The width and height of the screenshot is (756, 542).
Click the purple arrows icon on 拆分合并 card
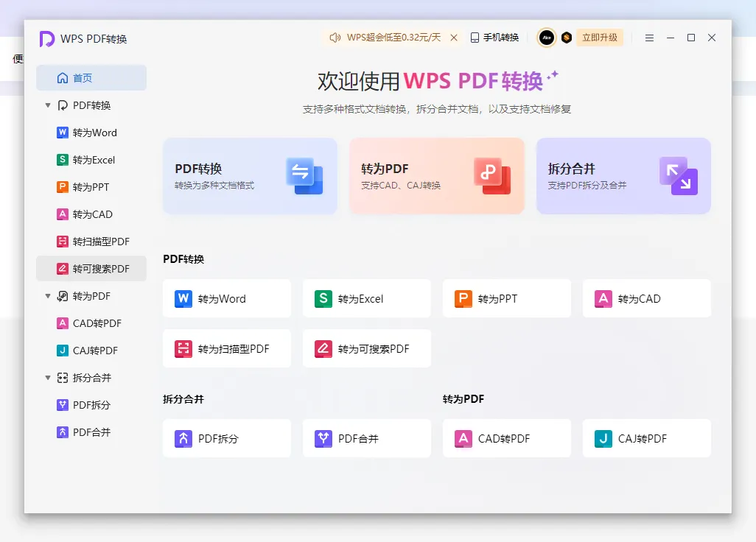tap(679, 176)
